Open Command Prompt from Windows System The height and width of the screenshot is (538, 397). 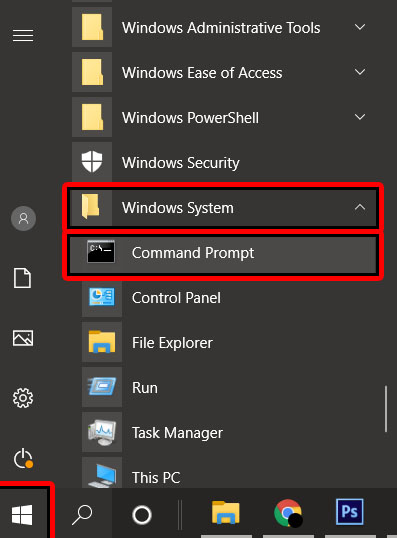223,253
